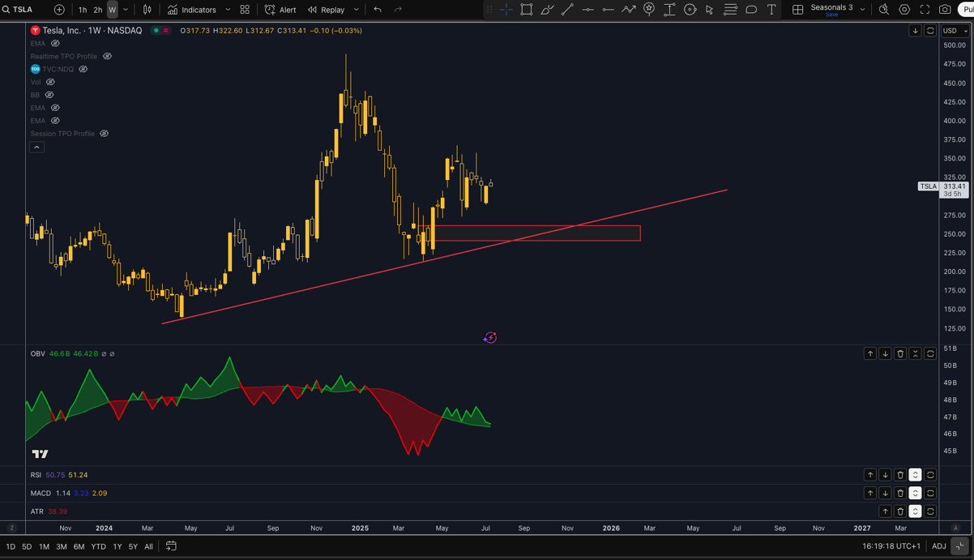
Task: Select the horizontal ray tool
Action: [x=608, y=10]
